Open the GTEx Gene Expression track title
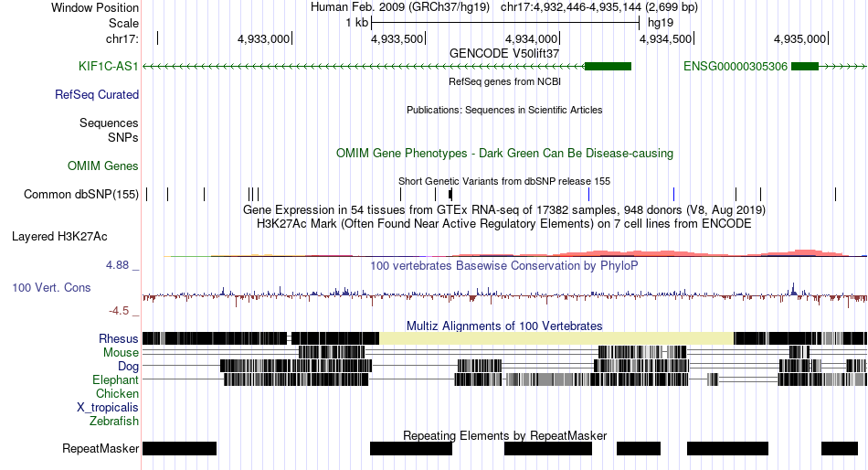Image resolution: width=868 pixels, height=470 pixels. point(504,210)
